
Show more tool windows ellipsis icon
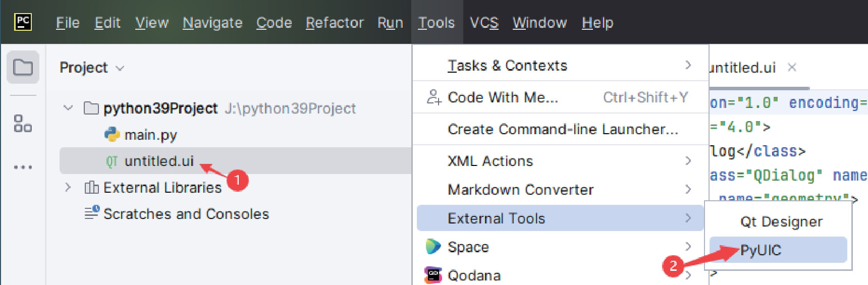[23, 167]
